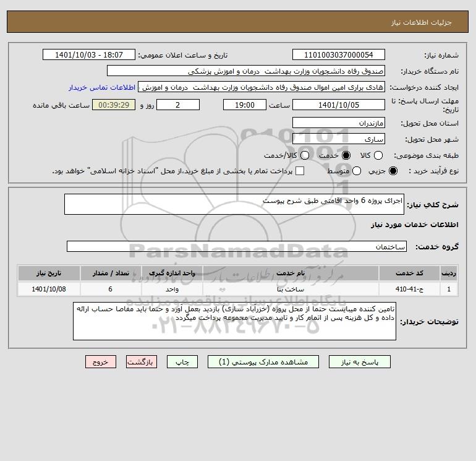
Task: Choose the جزیی purchase process option
Action: coord(393,171)
